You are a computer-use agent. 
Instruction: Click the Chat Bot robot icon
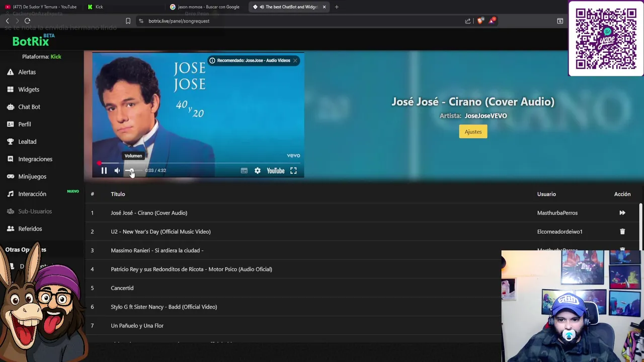coord(11,107)
